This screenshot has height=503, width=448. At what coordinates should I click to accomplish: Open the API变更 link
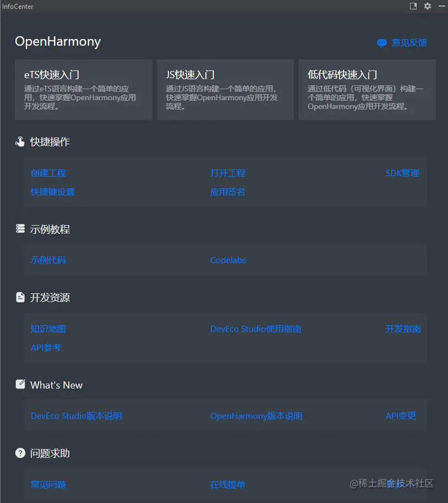(401, 415)
